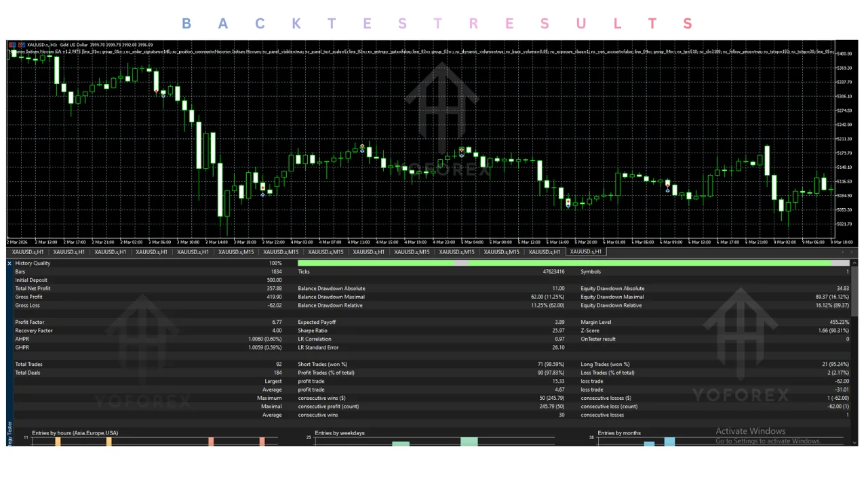This screenshot has width=868, height=488.
Task: Click the Balance Drawdown Relative label
Action: (x=330, y=306)
